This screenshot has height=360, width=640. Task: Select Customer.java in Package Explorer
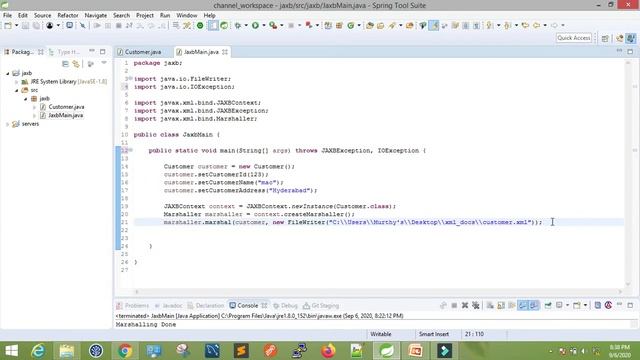click(66, 107)
